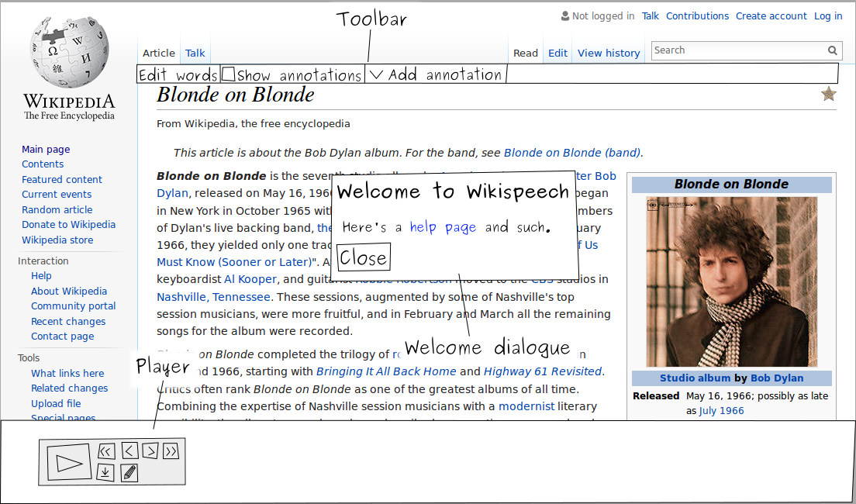Switch to the Talk page tab
Image resolution: width=856 pixels, height=504 pixels.
195,53
